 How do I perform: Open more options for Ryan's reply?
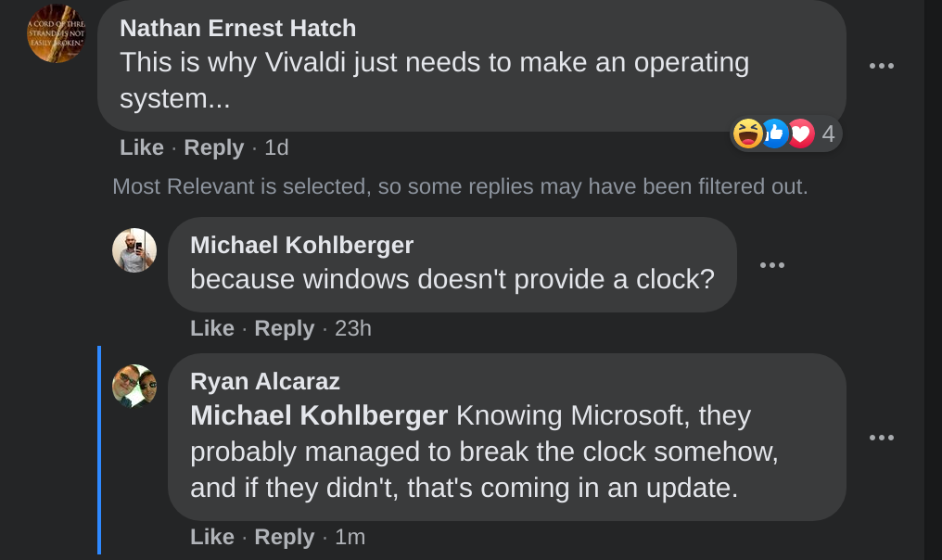881,438
